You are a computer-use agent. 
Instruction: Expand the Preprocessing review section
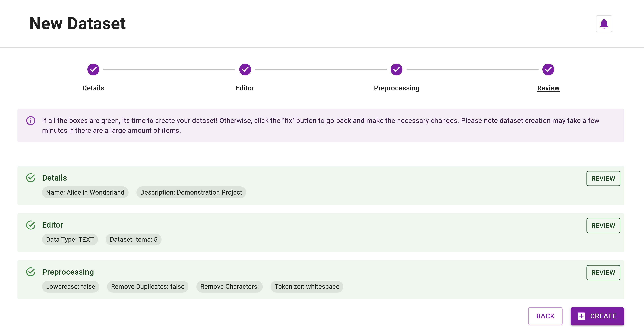[604, 272]
